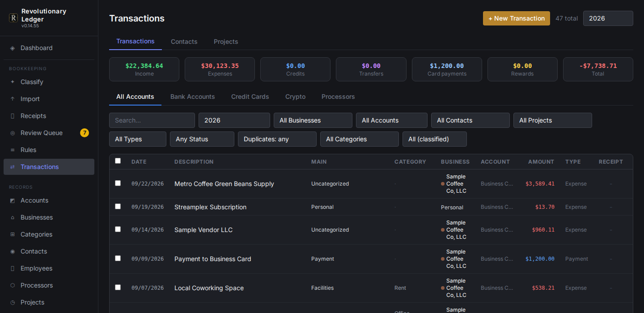Image resolution: width=644 pixels, height=313 pixels.
Task: Open Dashboard from the sidebar
Action: pos(49,48)
